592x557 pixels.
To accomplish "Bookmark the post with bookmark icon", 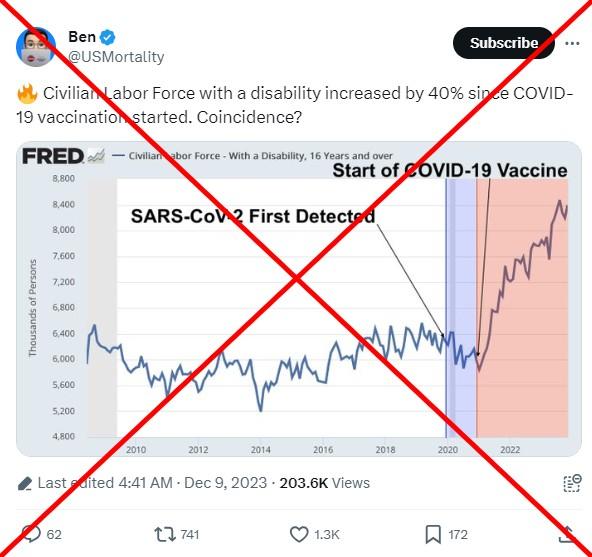I will click(x=433, y=534).
